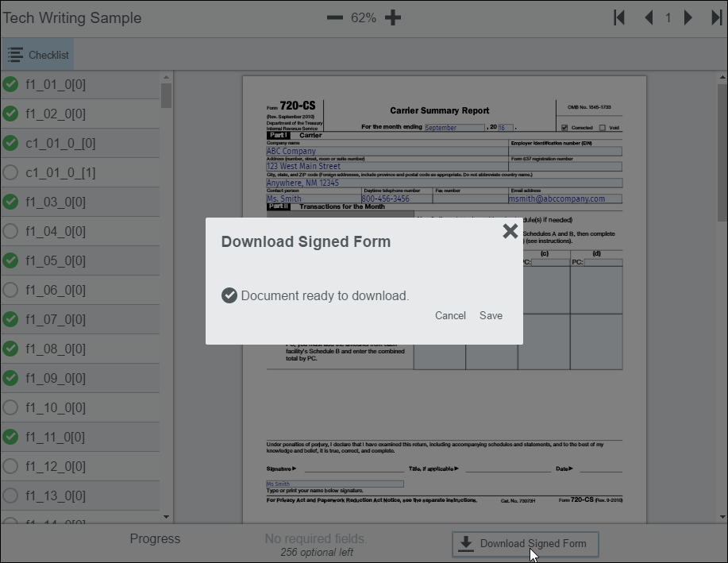Toggle the c1_01_0_[1] checklist circle

[x=10, y=172]
